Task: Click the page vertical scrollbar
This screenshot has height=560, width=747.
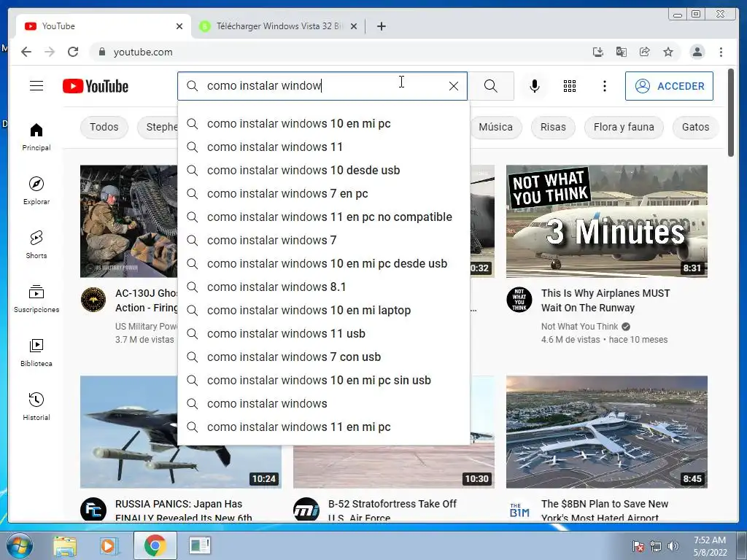Action: (x=731, y=112)
